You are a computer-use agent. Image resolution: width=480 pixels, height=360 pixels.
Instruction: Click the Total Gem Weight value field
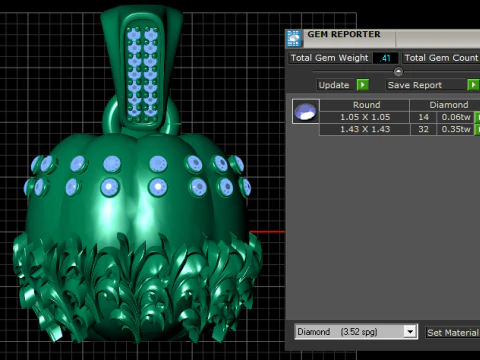(385, 58)
